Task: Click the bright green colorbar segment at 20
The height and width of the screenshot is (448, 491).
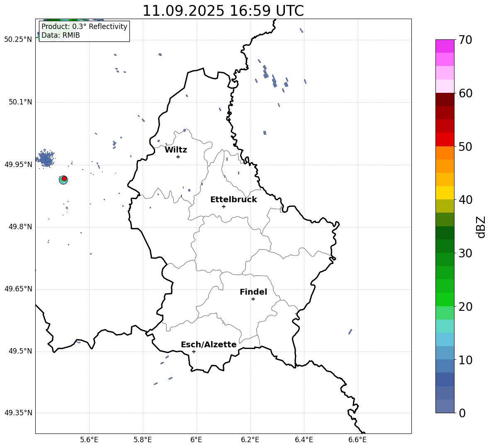Action: tap(445, 299)
